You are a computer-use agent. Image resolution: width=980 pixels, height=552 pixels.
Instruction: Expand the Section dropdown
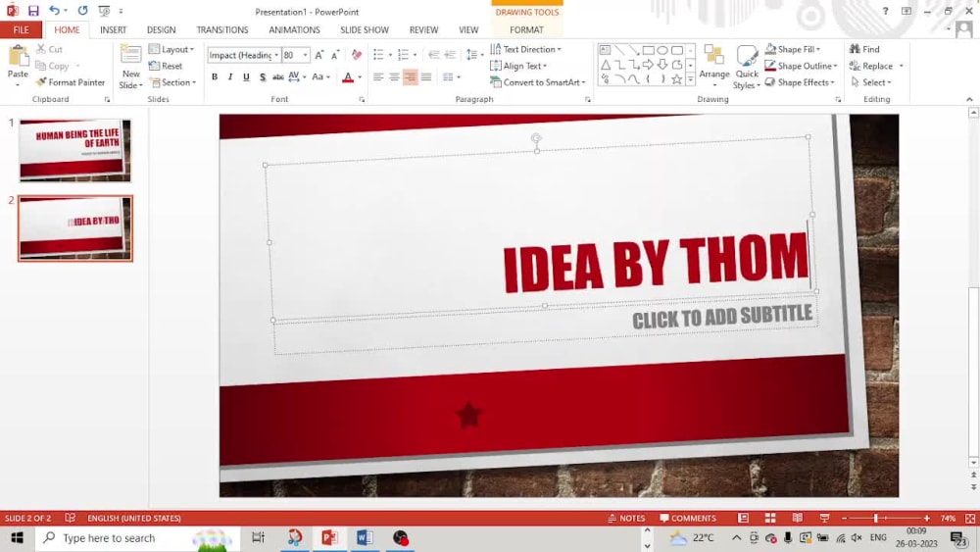click(173, 82)
